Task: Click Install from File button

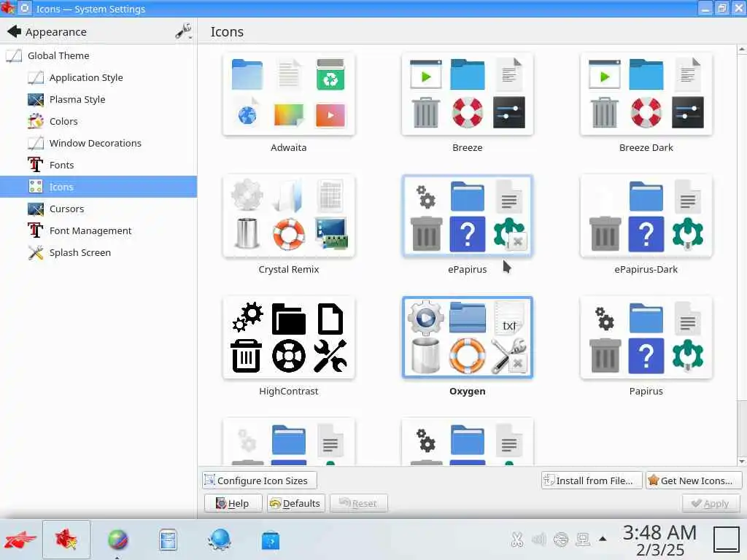Action: (x=592, y=481)
